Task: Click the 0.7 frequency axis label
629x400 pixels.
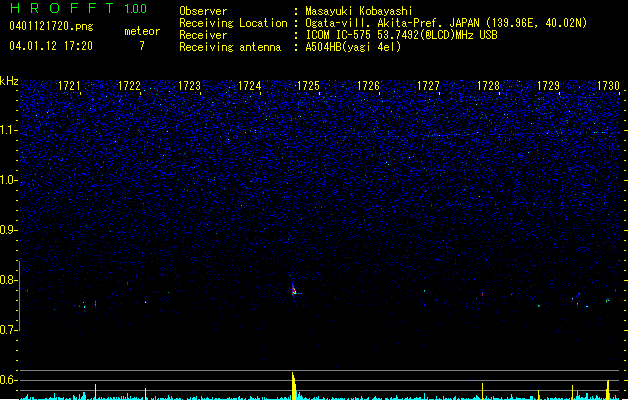Action: 9,330
